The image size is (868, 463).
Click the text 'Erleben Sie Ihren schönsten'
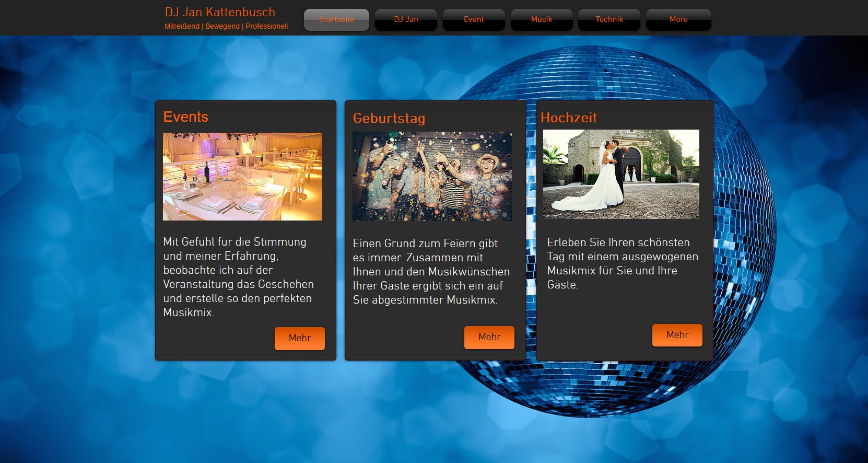(x=618, y=242)
